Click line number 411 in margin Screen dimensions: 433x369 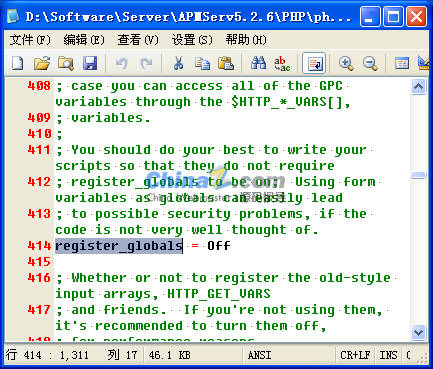point(39,150)
